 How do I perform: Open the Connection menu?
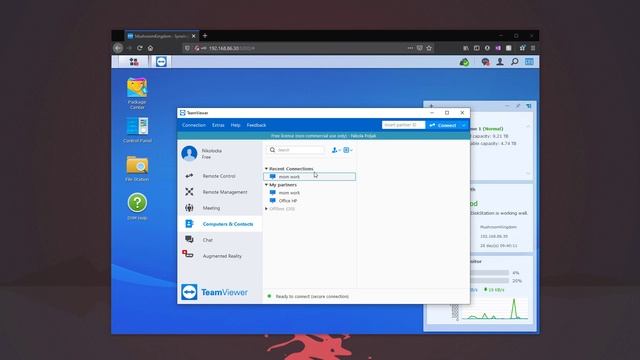point(194,125)
